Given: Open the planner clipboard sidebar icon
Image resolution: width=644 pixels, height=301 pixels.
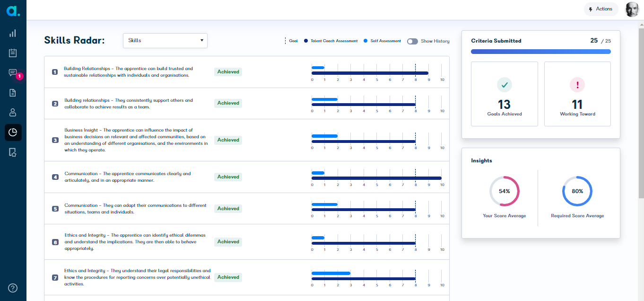Looking at the screenshot, I should click(12, 53).
